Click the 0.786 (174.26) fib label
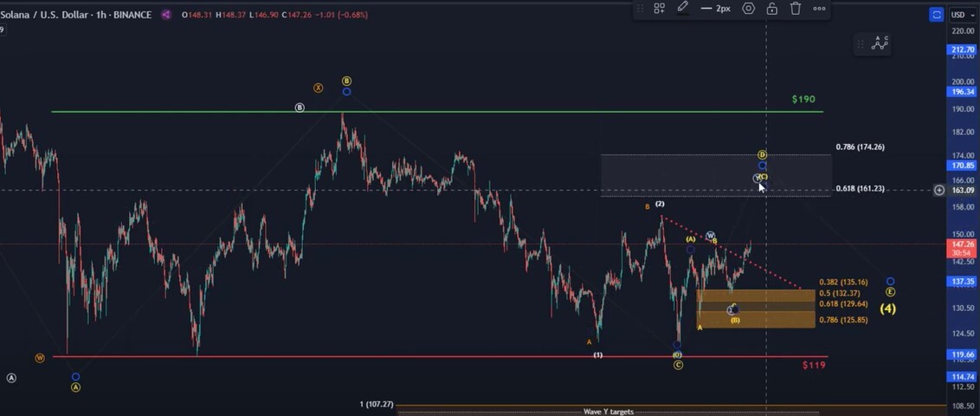Viewport: 980px width, 416px height. pyautogui.click(x=860, y=147)
